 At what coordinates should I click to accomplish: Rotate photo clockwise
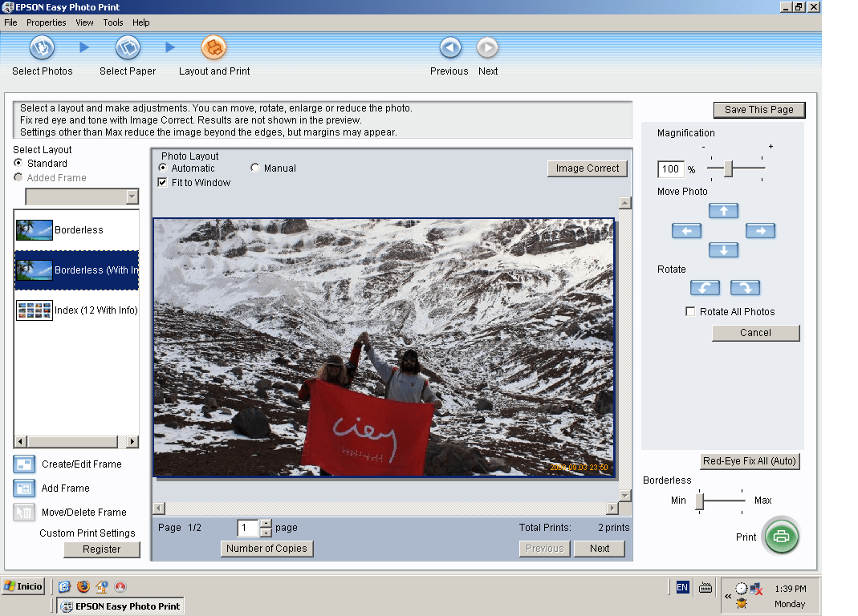tap(745, 288)
